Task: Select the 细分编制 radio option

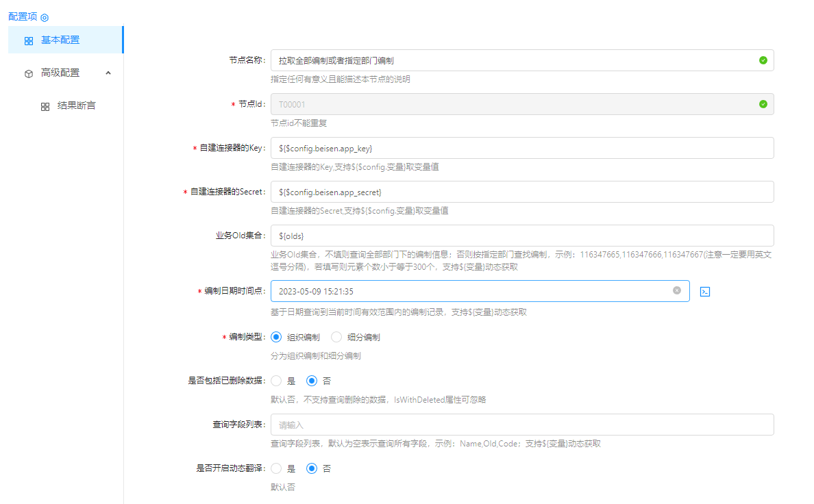Action: [336, 337]
